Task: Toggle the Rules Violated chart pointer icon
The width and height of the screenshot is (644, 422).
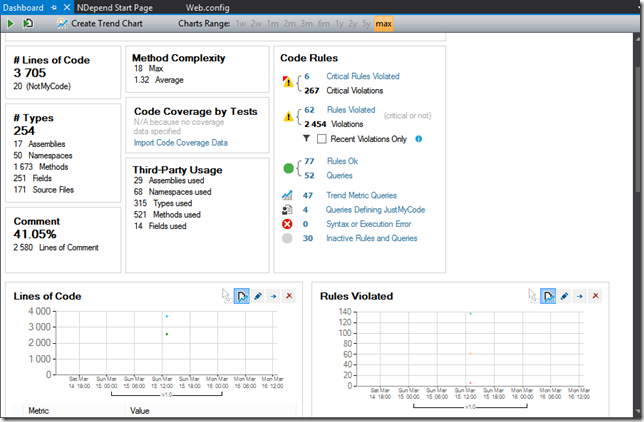Action: click(x=533, y=296)
